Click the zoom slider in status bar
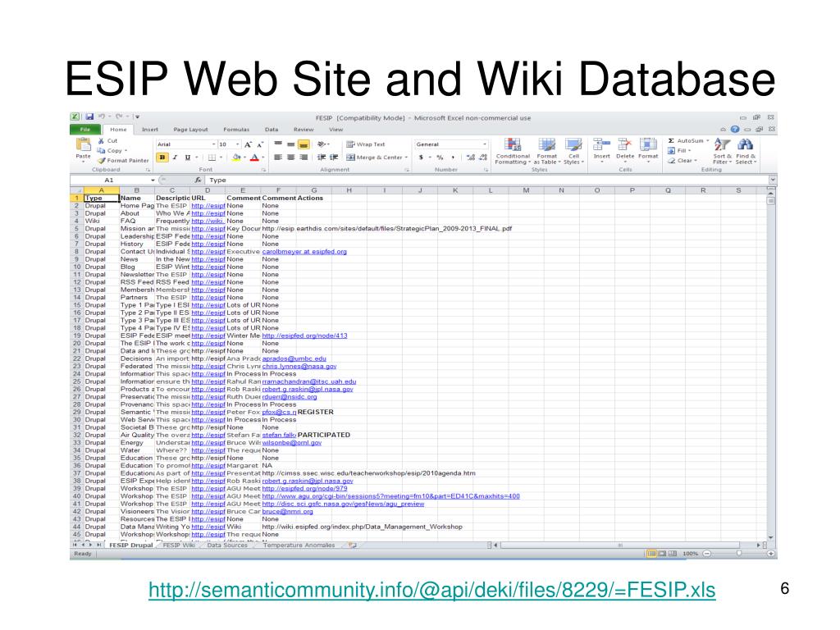 point(739,554)
